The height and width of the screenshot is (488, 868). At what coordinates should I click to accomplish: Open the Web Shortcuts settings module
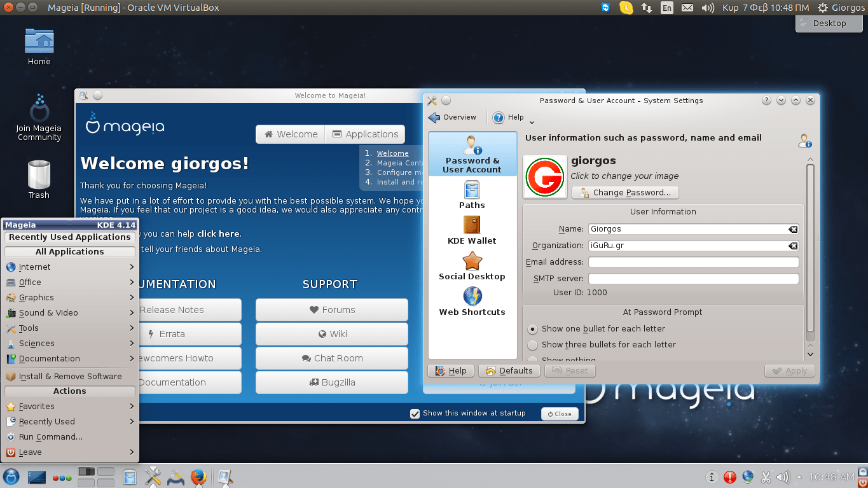[472, 302]
